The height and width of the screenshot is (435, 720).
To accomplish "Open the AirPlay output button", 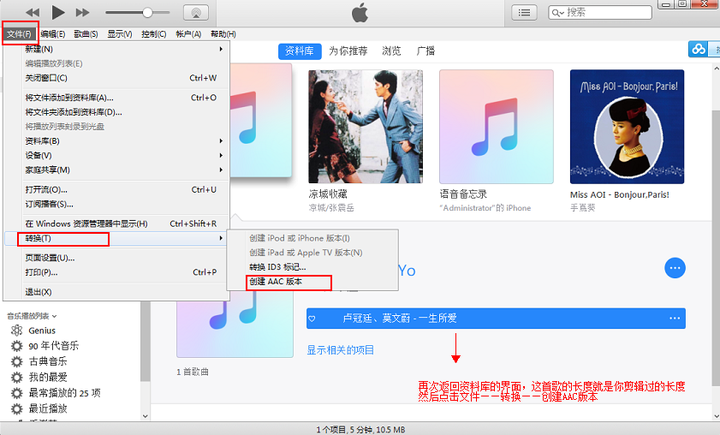I will pyautogui.click(x=196, y=12).
